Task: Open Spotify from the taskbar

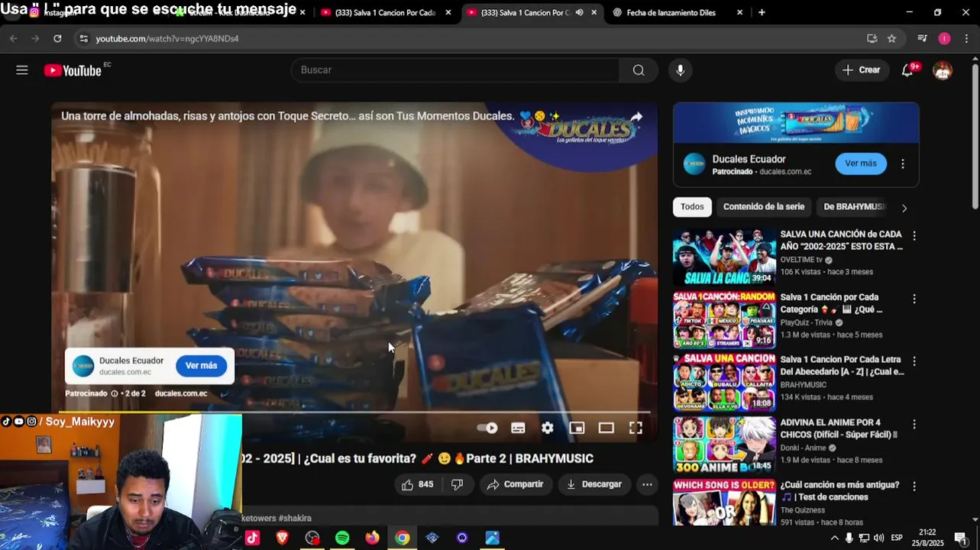Action: point(342,538)
